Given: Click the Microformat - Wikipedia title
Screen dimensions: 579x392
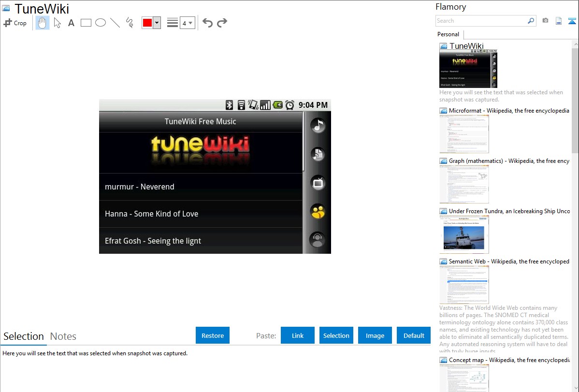Looking at the screenshot, I should (509, 111).
